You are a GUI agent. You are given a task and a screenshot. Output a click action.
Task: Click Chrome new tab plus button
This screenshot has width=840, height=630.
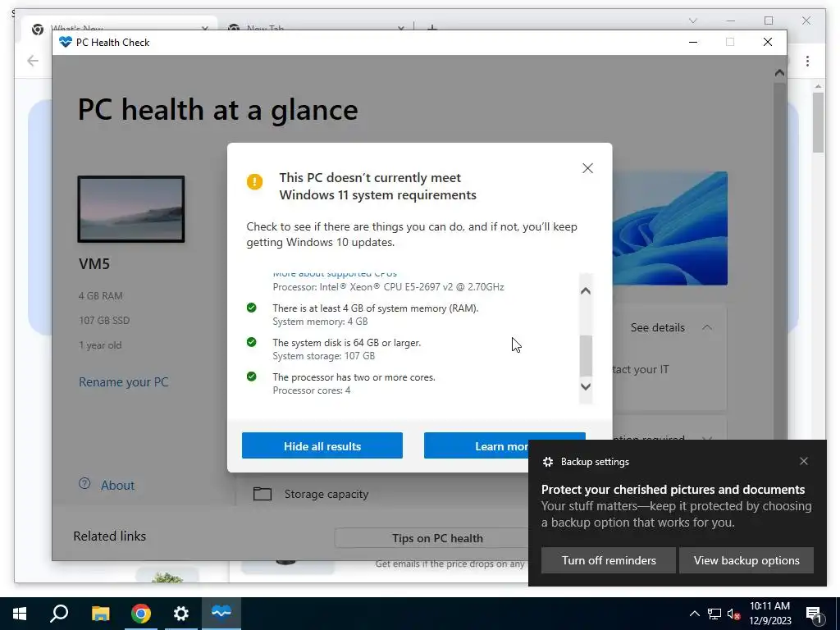431,27
